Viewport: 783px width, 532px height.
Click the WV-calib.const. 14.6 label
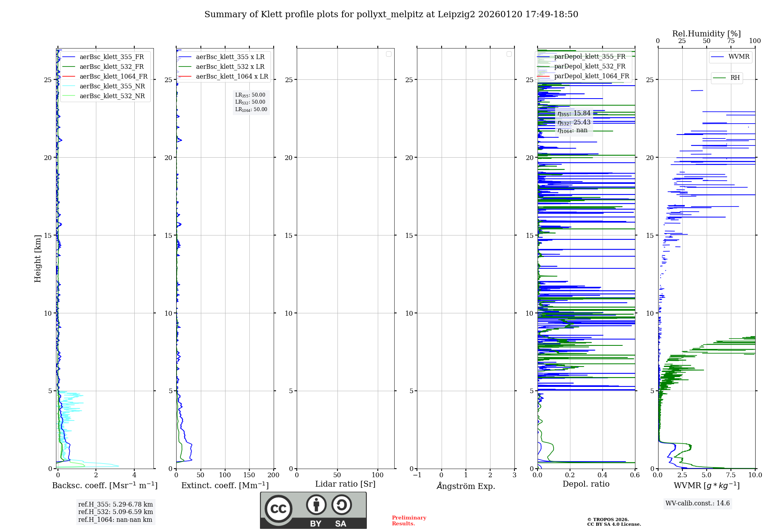(697, 503)
